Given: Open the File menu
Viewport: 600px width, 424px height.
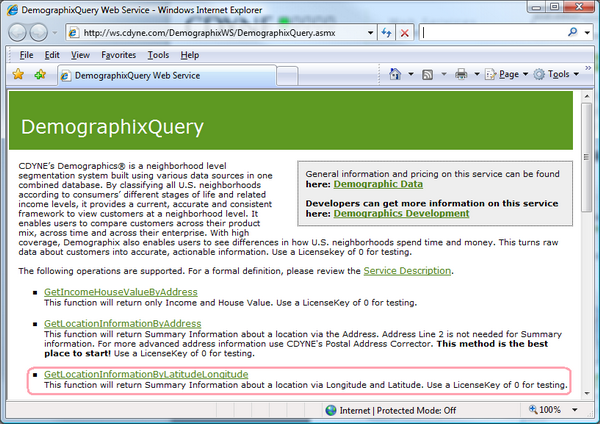Looking at the screenshot, I should tap(26, 55).
